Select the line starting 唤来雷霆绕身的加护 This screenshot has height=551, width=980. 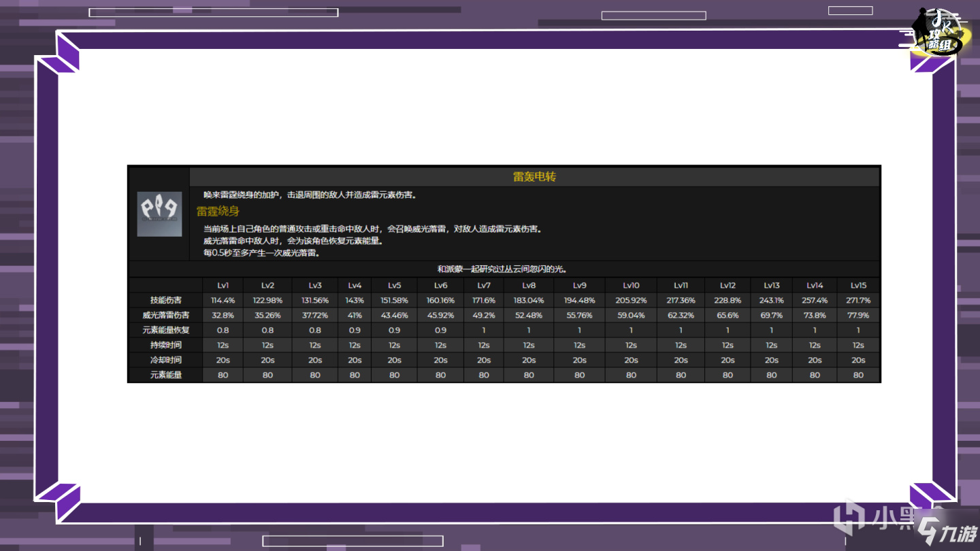[x=310, y=195]
